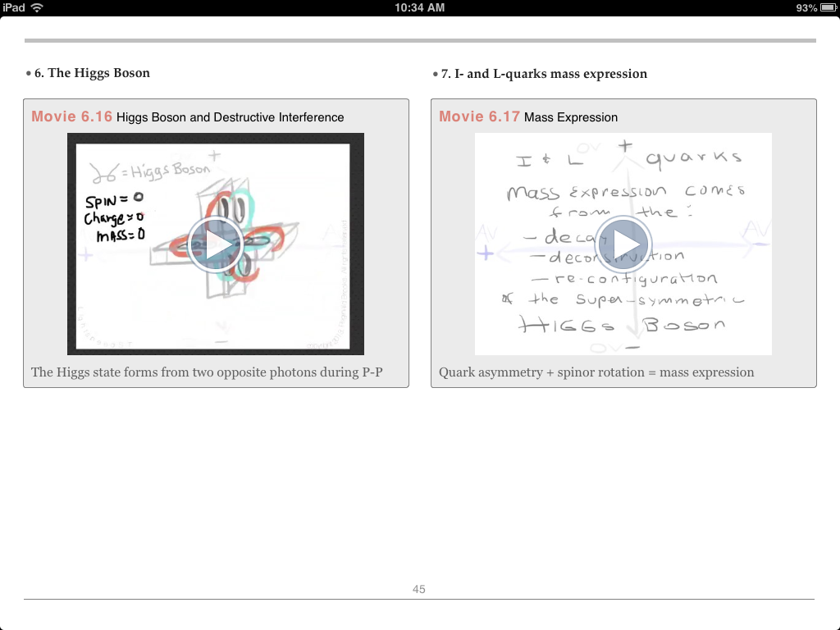
Task: Select the 'Quark asymmetry' caption under Movie 6.17
Action: point(596,372)
